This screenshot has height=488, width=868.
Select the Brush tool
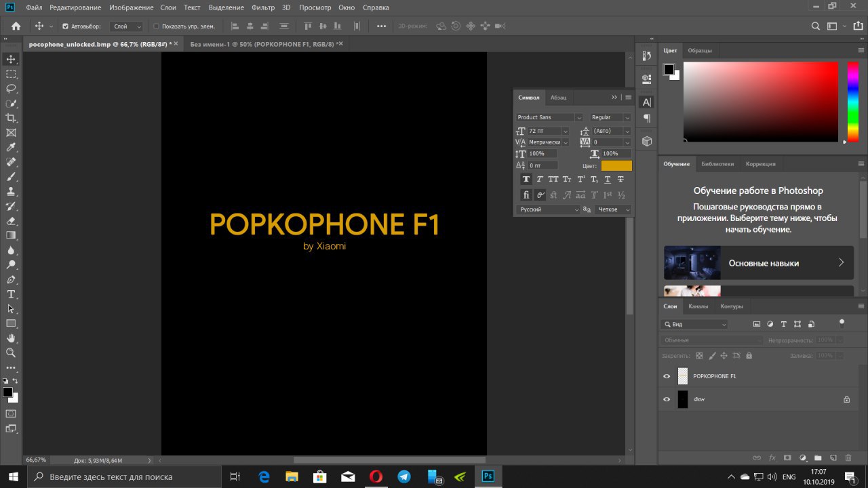(x=11, y=177)
